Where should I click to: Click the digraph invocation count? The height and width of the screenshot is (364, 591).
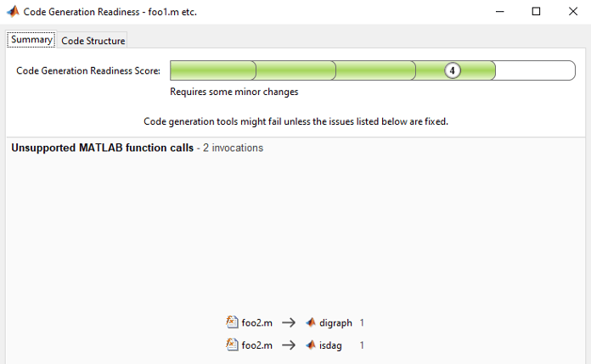(x=362, y=322)
